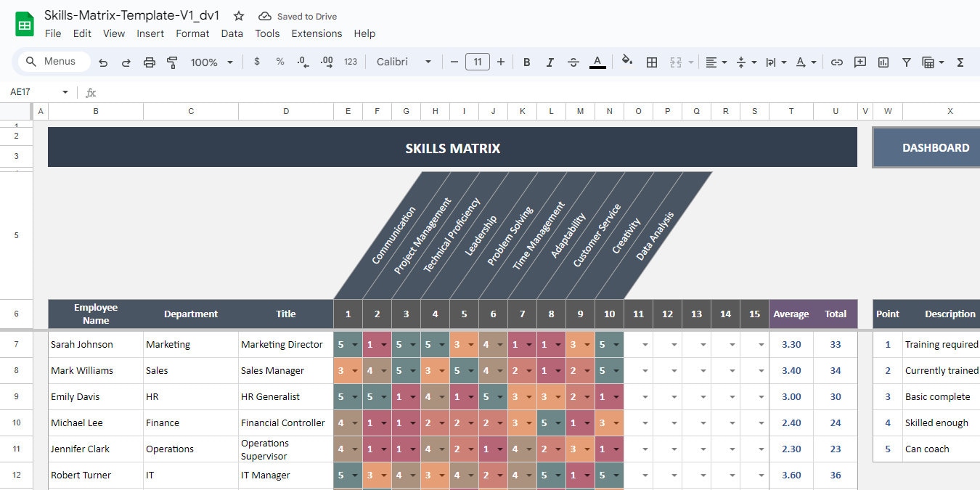Open vertical align dropdown

[x=746, y=62]
